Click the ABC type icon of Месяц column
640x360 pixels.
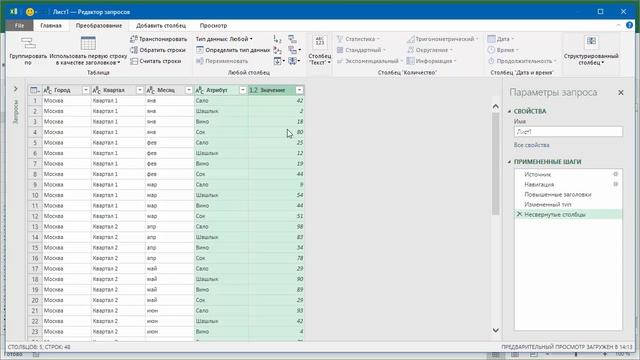click(x=151, y=90)
